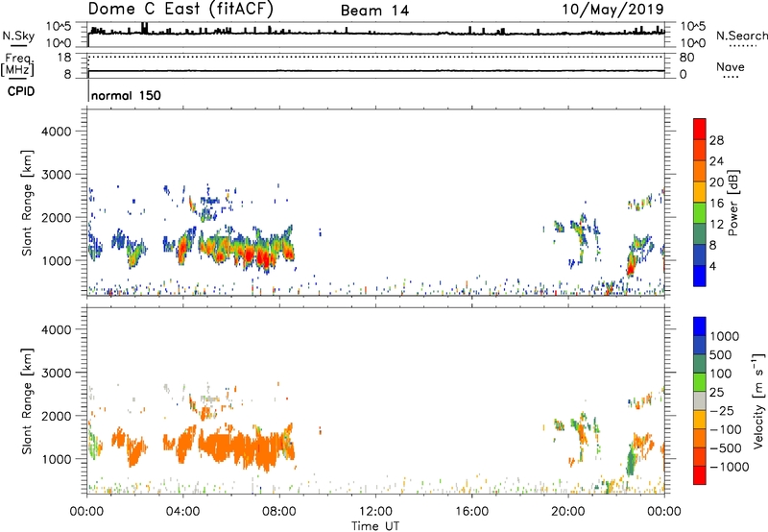Click the '80' Nave axis tick label

pyautogui.click(x=686, y=58)
